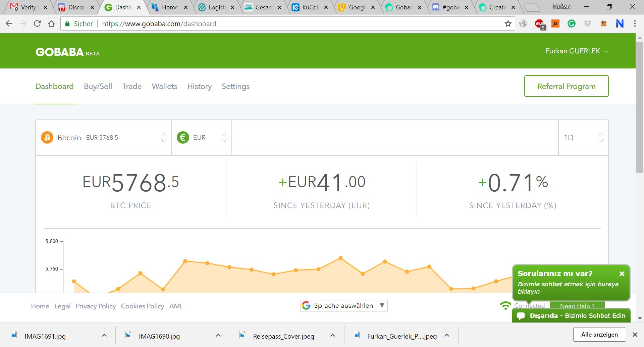The width and height of the screenshot is (644, 347).
Task: Switch to the KuCoin browser tab
Action: coord(310,7)
